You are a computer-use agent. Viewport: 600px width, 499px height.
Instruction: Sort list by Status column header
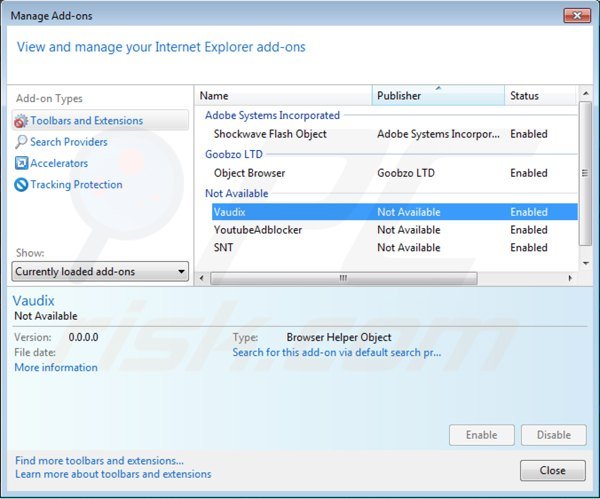click(540, 96)
